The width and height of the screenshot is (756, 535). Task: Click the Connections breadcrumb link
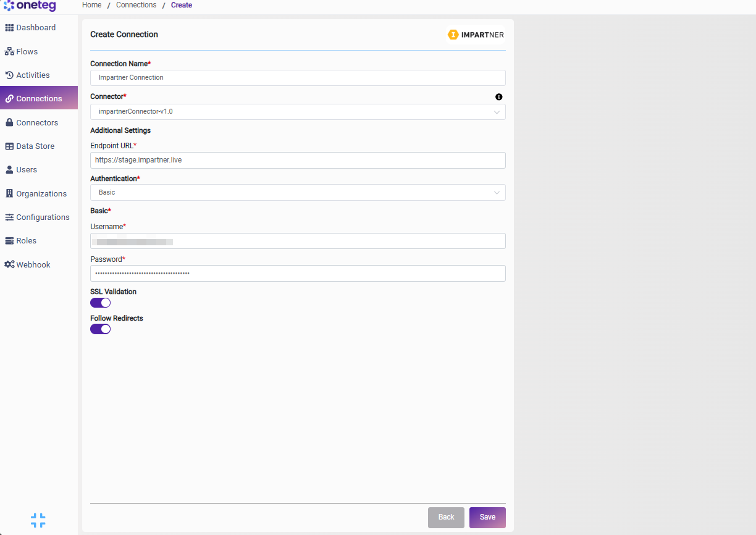click(136, 5)
